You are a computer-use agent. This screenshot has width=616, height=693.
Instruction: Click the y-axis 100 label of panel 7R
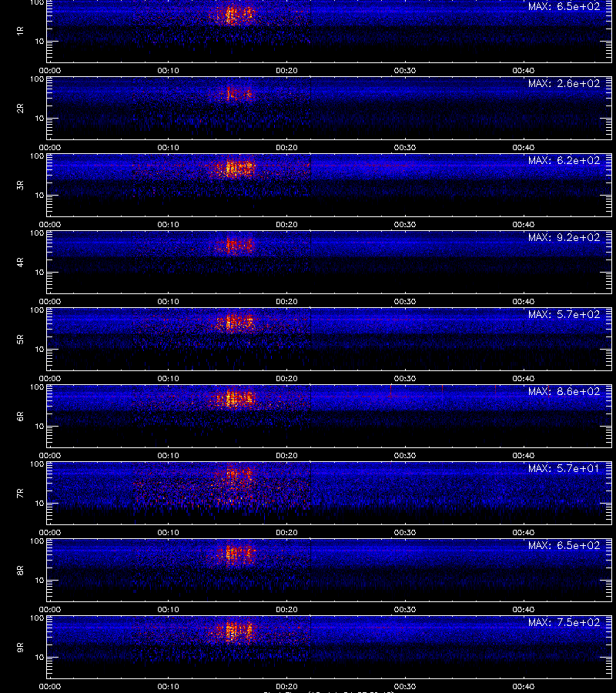pyautogui.click(x=37, y=464)
